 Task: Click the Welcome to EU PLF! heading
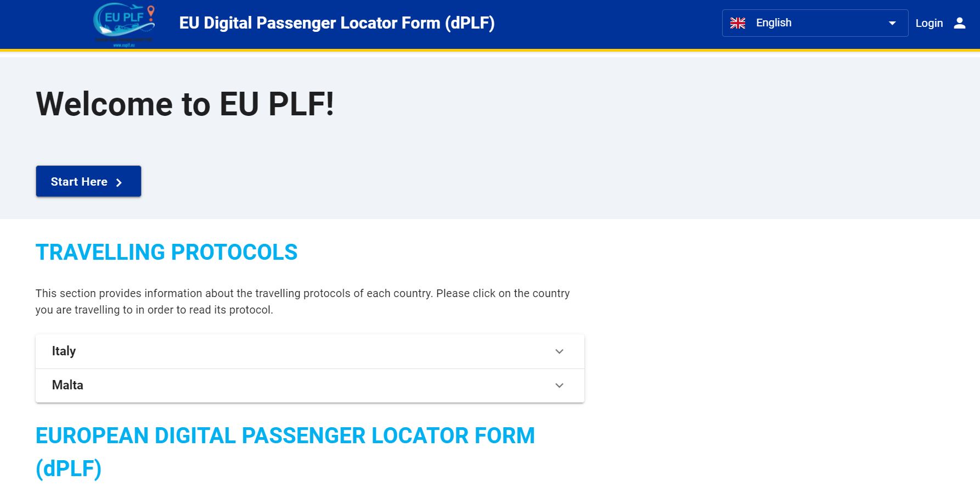pos(185,104)
